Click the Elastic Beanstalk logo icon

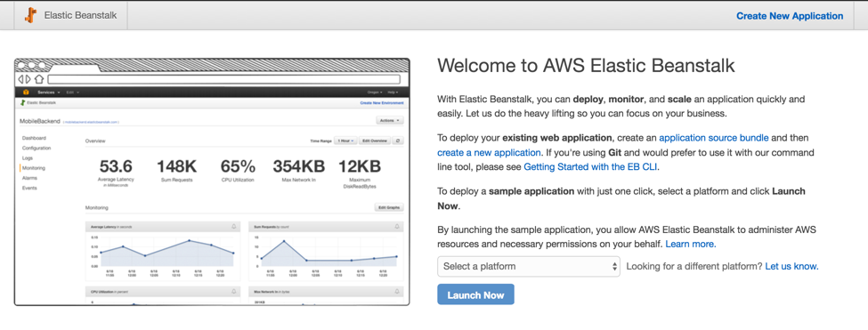pos(30,15)
